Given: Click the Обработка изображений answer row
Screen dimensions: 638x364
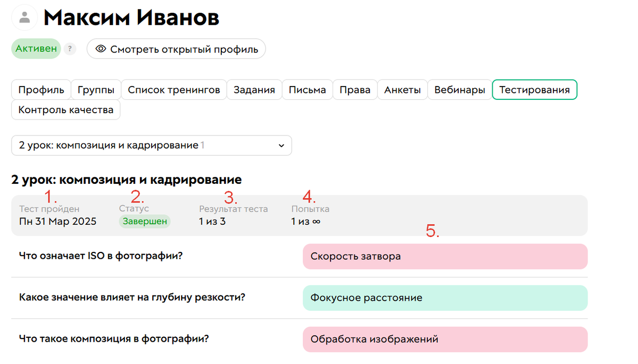Looking at the screenshot, I should coord(445,339).
